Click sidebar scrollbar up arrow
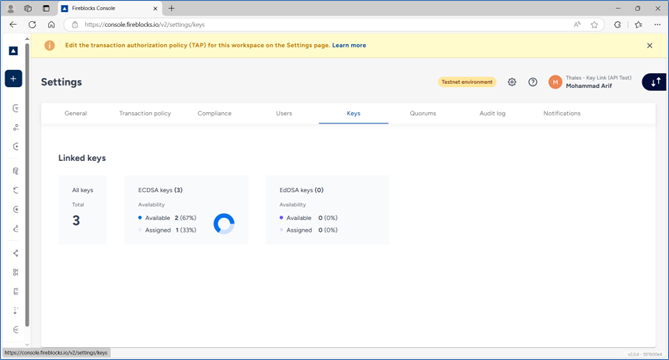 click(27, 39)
